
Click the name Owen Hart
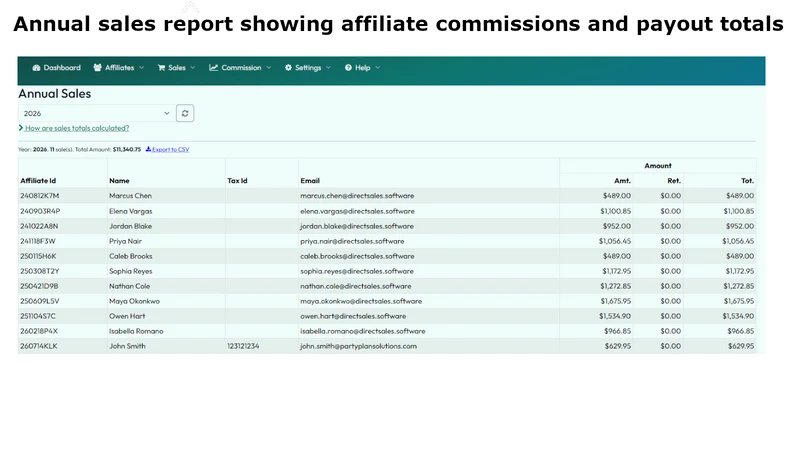coord(128,316)
